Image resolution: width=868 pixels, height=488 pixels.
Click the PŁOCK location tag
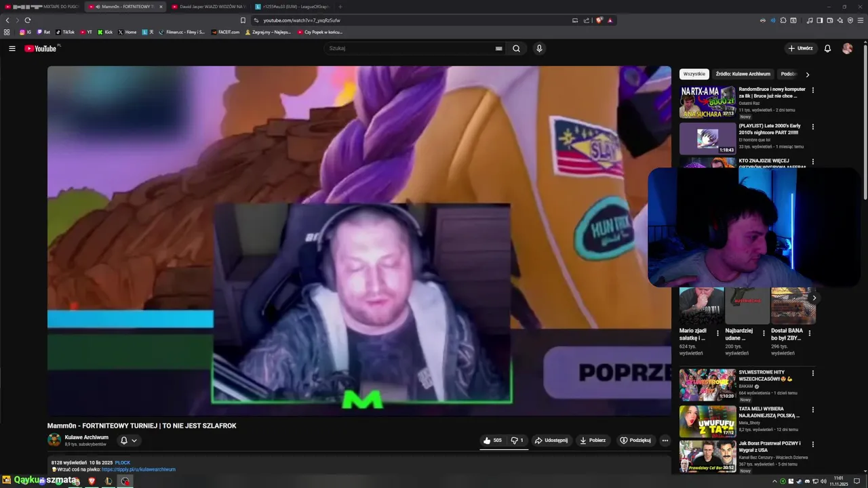click(x=122, y=462)
